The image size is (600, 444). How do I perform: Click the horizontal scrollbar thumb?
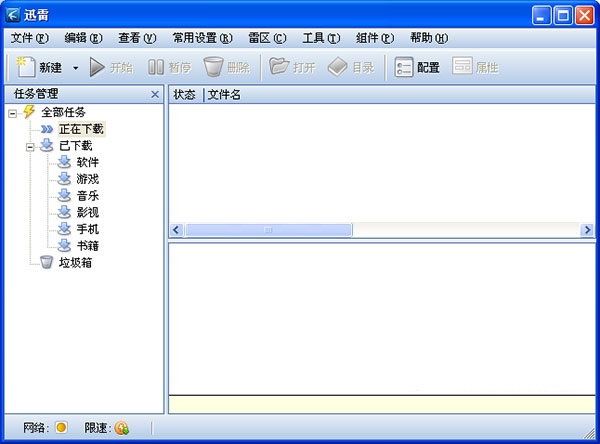point(269,230)
